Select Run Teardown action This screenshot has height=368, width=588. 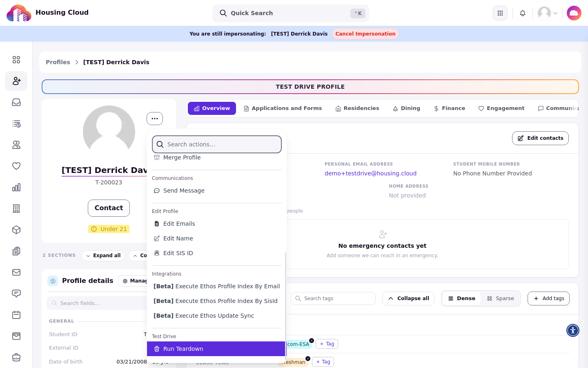[216, 349]
